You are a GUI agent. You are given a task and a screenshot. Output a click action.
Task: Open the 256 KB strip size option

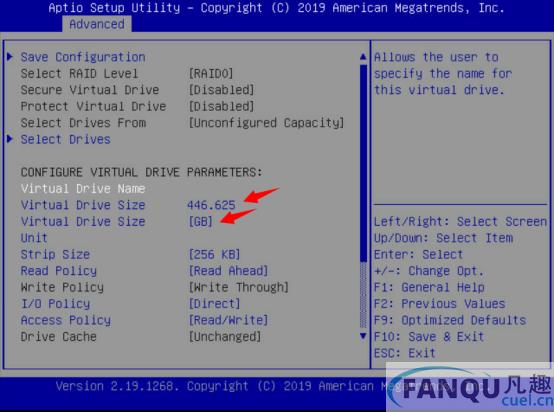214,254
